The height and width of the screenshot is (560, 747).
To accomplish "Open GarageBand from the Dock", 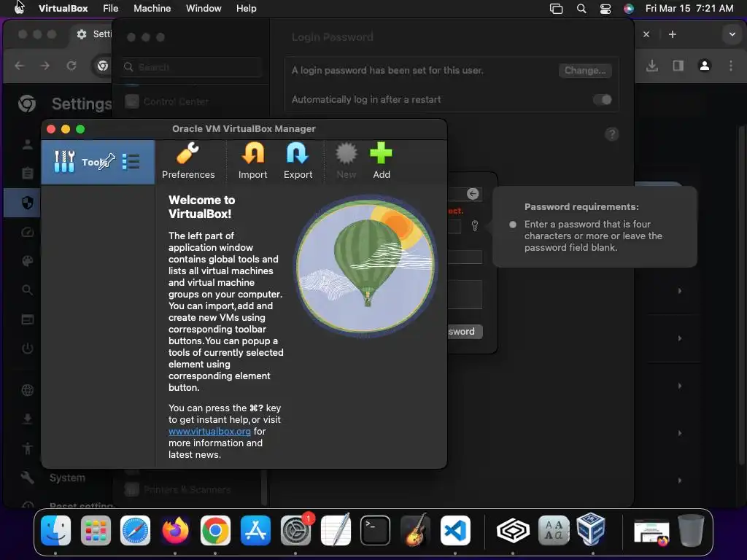I will click(x=415, y=531).
